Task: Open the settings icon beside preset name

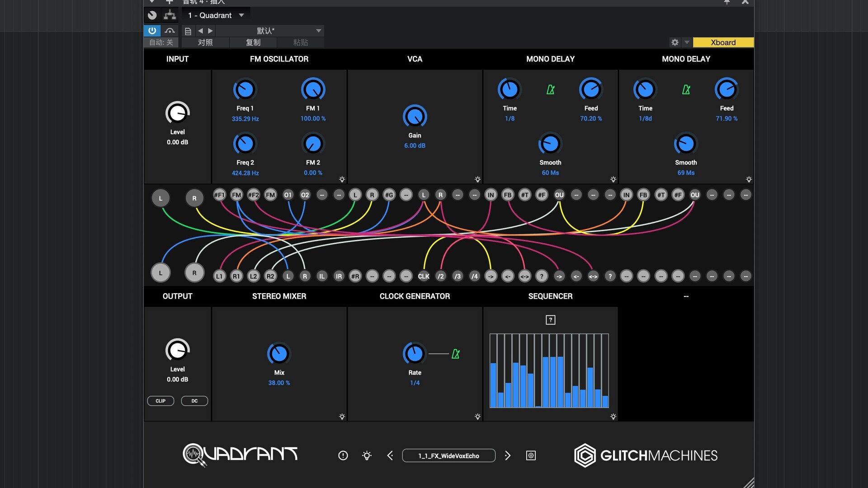Action: [531, 455]
